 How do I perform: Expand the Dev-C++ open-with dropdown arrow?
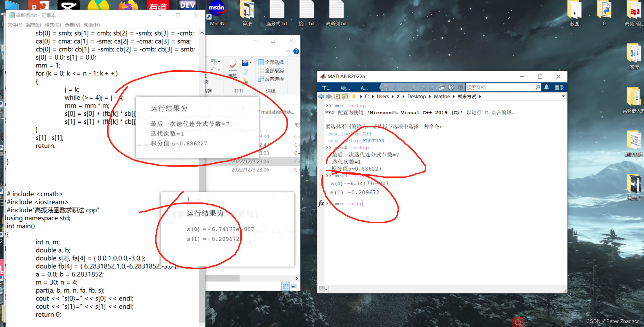coord(251,63)
